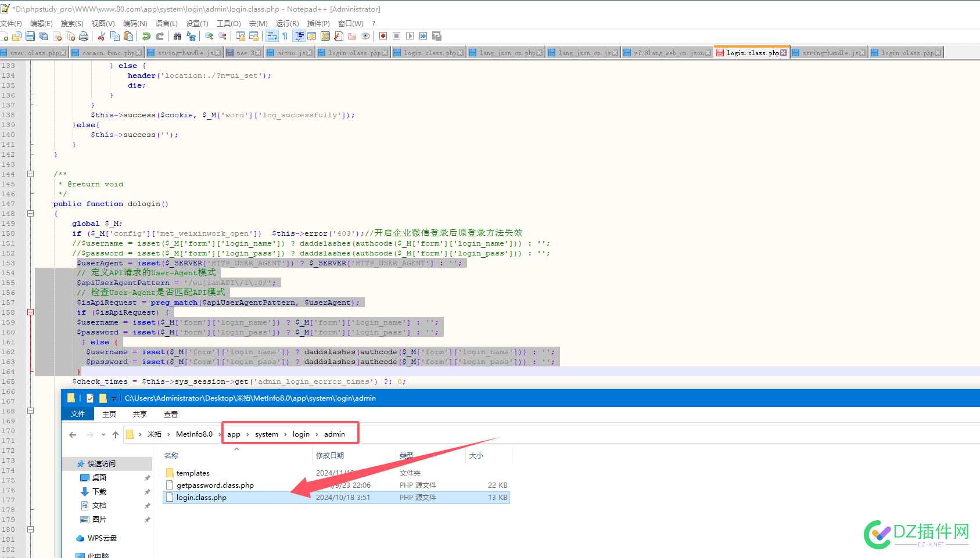Click Explorer 文件 ribbon button
The height and width of the screenshot is (558, 980).
tap(78, 414)
